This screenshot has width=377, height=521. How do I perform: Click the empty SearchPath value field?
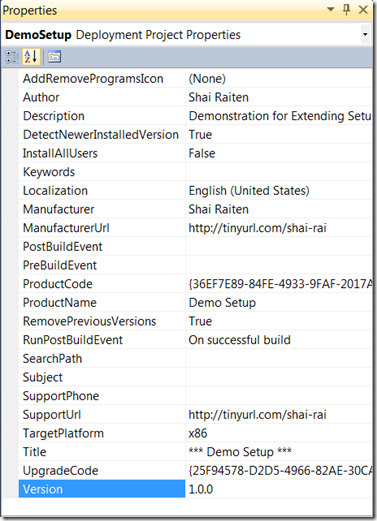pos(279,359)
